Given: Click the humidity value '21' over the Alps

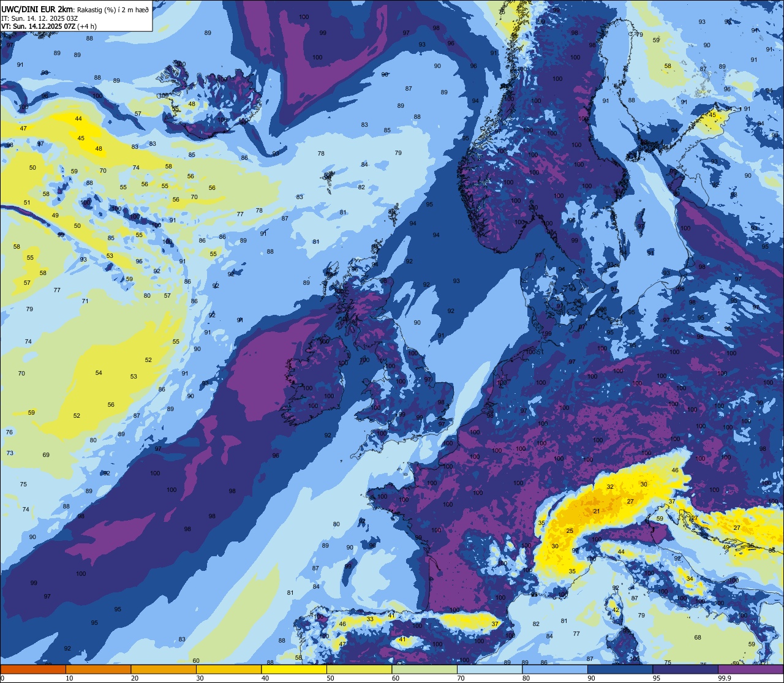Looking at the screenshot, I should (597, 511).
